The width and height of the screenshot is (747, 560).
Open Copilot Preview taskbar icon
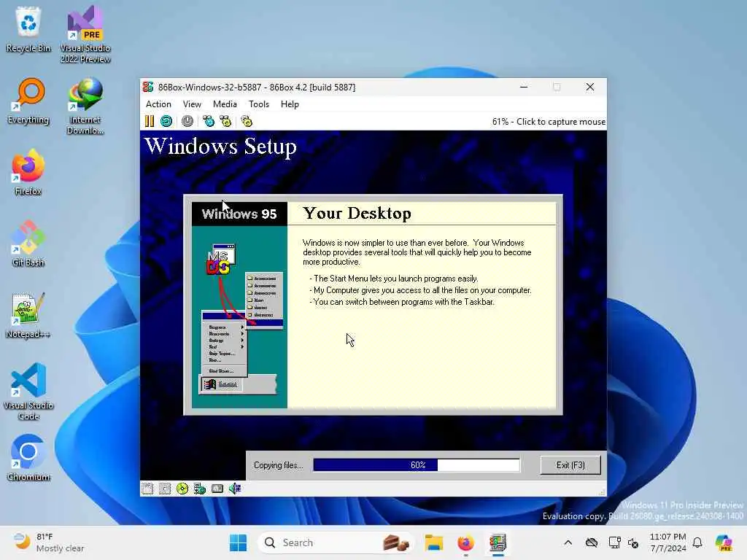click(724, 542)
